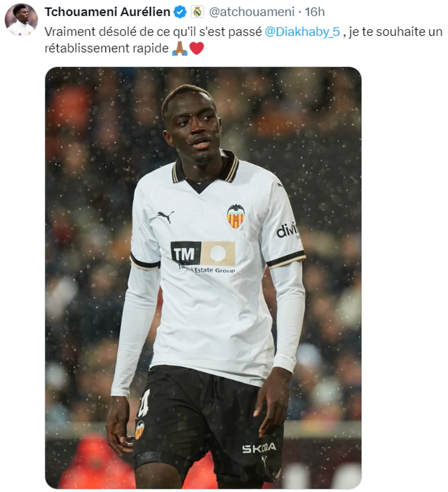Click the praying hands emoji
Screen dimensions: 448x492
coord(180,48)
